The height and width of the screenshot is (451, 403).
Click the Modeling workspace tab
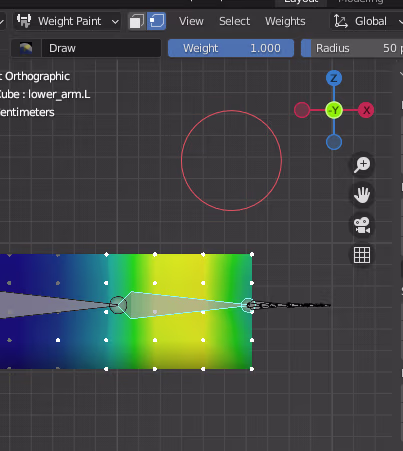tap(361, 2)
